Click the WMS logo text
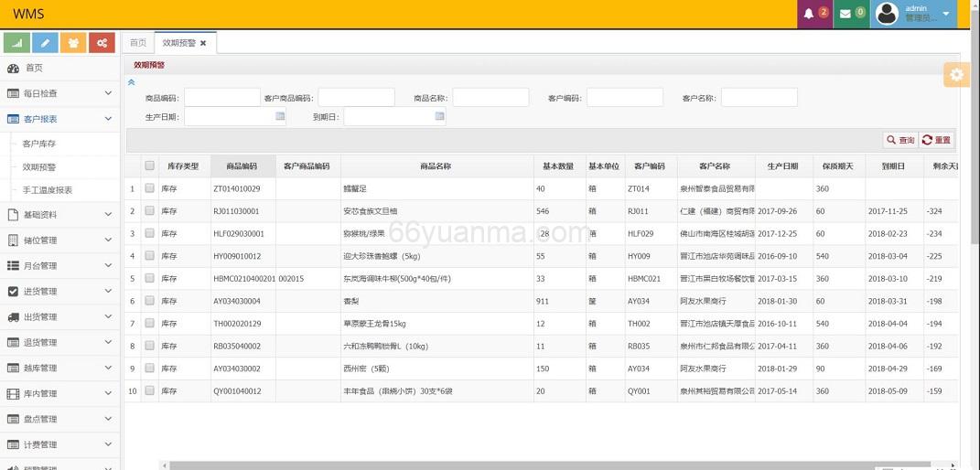Viewport: 980px width, 470px height. [x=28, y=15]
